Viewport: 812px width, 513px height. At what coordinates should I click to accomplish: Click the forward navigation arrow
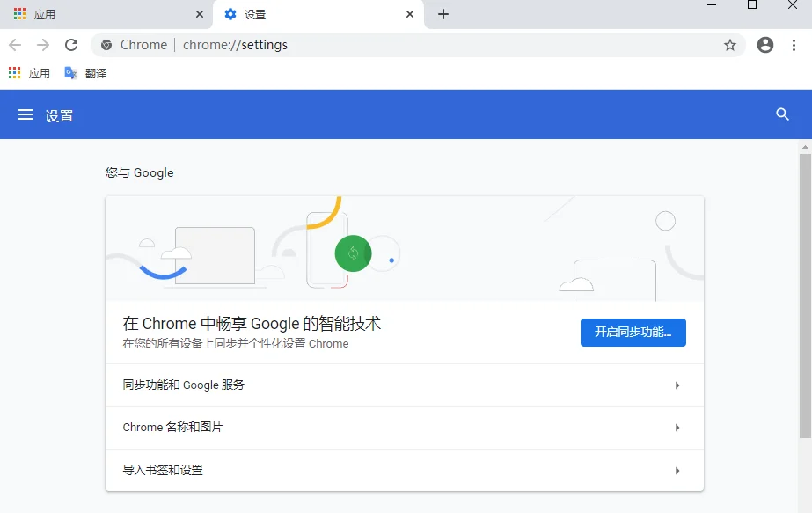43,45
